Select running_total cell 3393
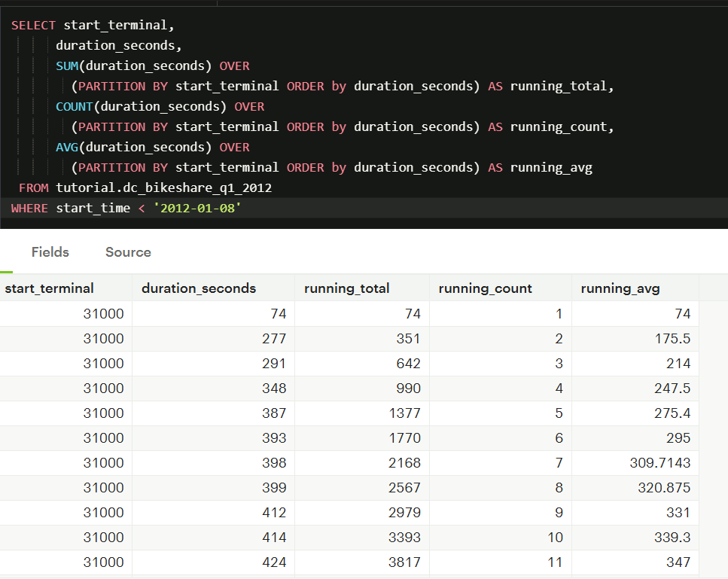Screen dimensions: 728x579 pos(362,537)
